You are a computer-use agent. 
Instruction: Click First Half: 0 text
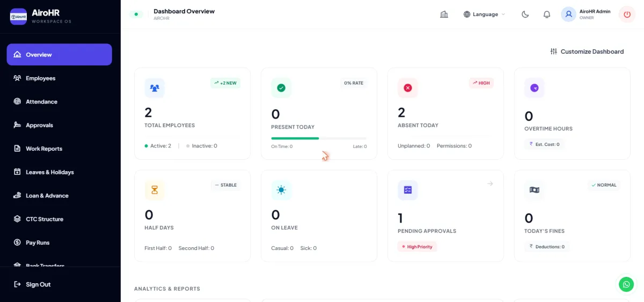pos(158,248)
